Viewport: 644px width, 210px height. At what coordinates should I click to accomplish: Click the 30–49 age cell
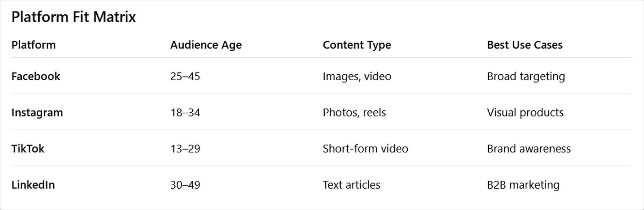(185, 185)
